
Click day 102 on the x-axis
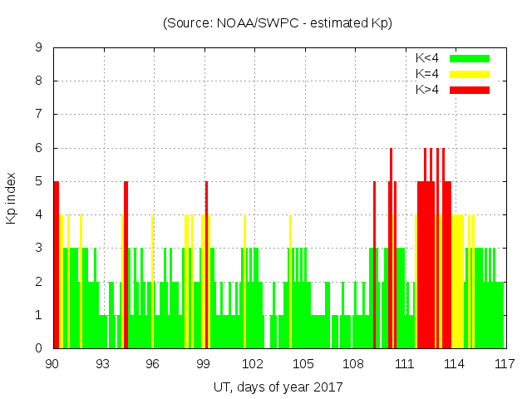tap(253, 363)
